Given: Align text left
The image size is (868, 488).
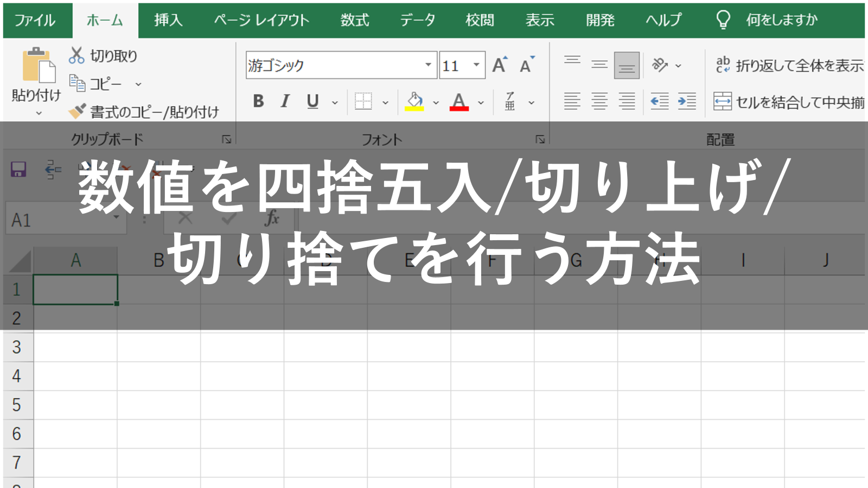Looking at the screenshot, I should click(x=572, y=101).
